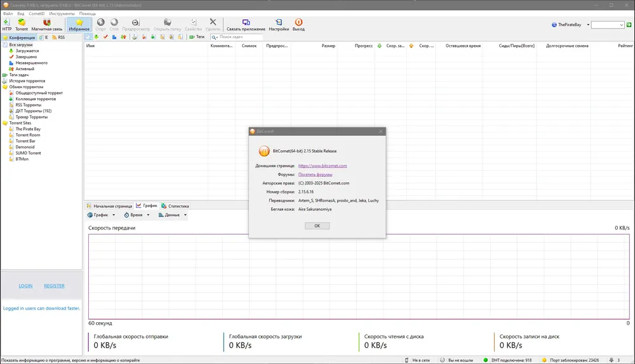This screenshot has width=635, height=364.
Task: Select Все загрузки in sidebar tree
Action: tap(21, 45)
